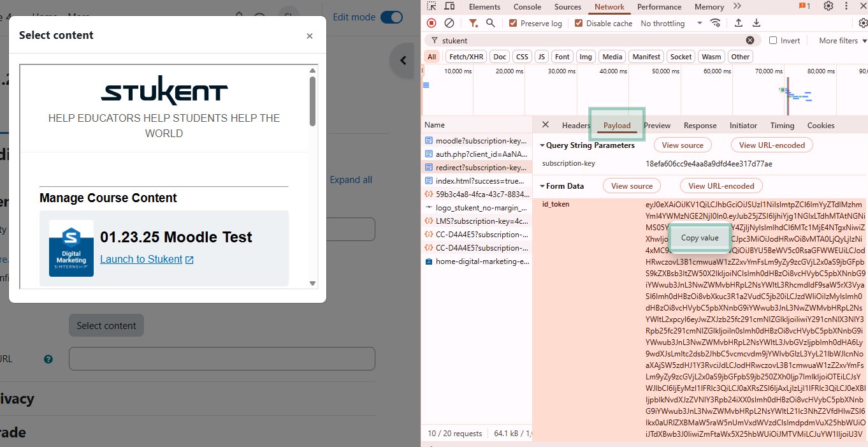Open the Sources panel

click(568, 6)
